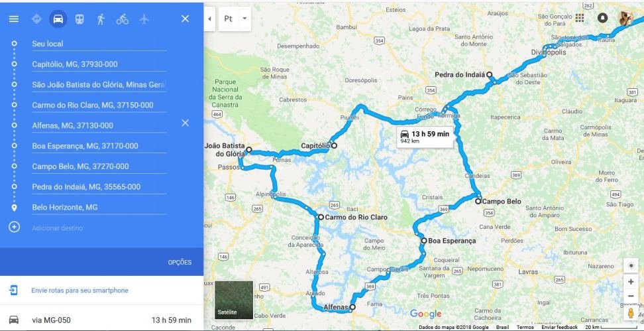Screen dimensions: 644x331
Task: Add another destination with Adicionar destino
Action: [x=57, y=228]
